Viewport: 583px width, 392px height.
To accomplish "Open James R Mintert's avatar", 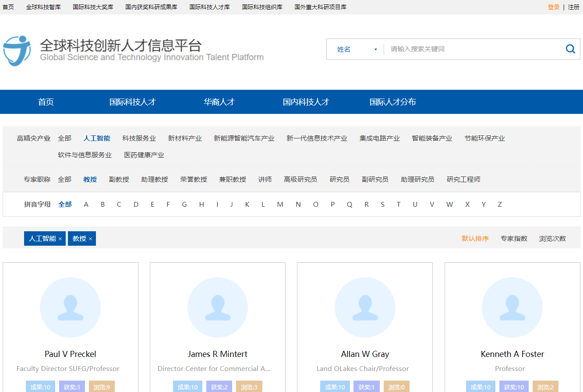I will click(218, 307).
